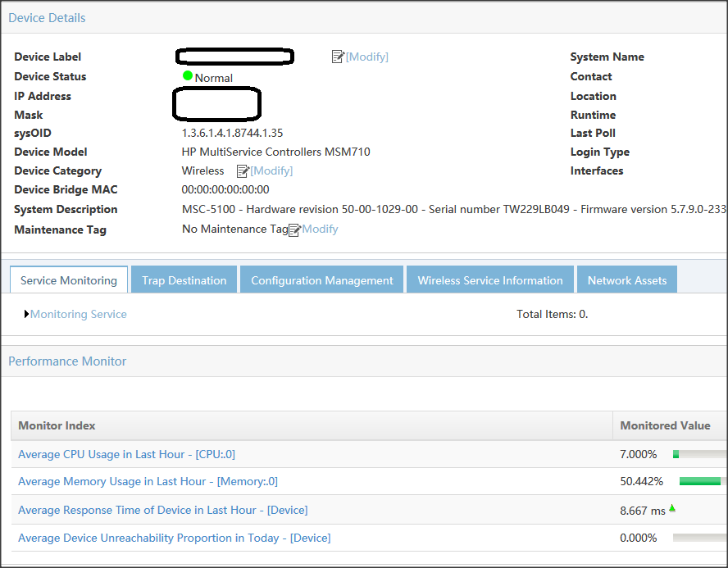The height and width of the screenshot is (568, 728).
Task: Click the Device Details section header
Action: click(47, 18)
